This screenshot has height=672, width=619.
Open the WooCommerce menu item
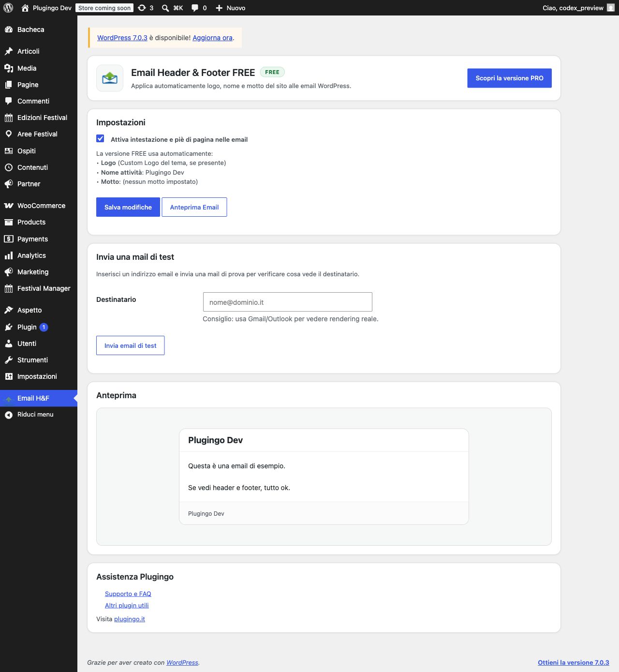point(39,206)
